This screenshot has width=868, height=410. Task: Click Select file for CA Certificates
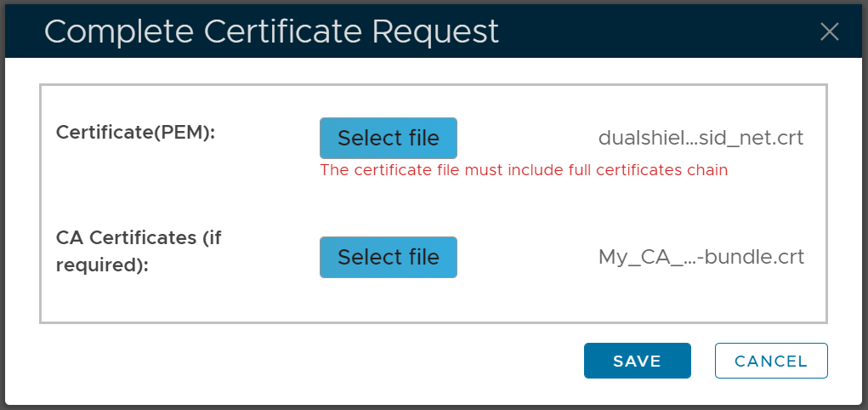tap(389, 257)
